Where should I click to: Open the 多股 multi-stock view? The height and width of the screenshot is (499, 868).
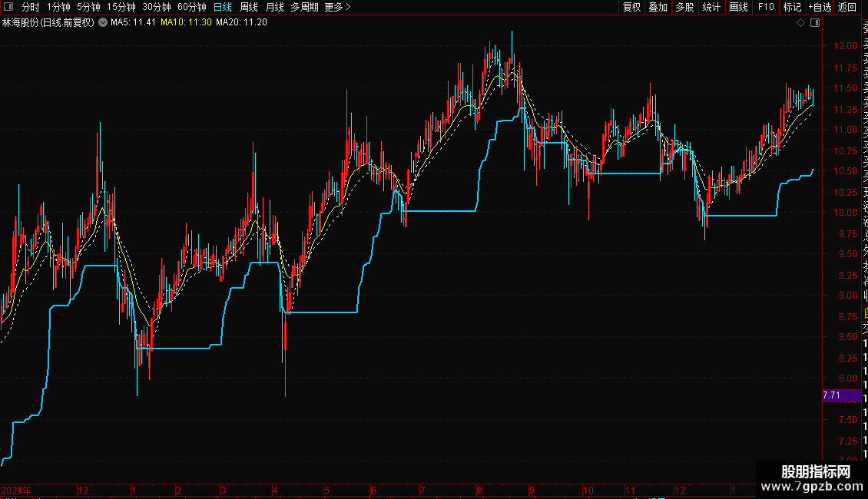[684, 7]
